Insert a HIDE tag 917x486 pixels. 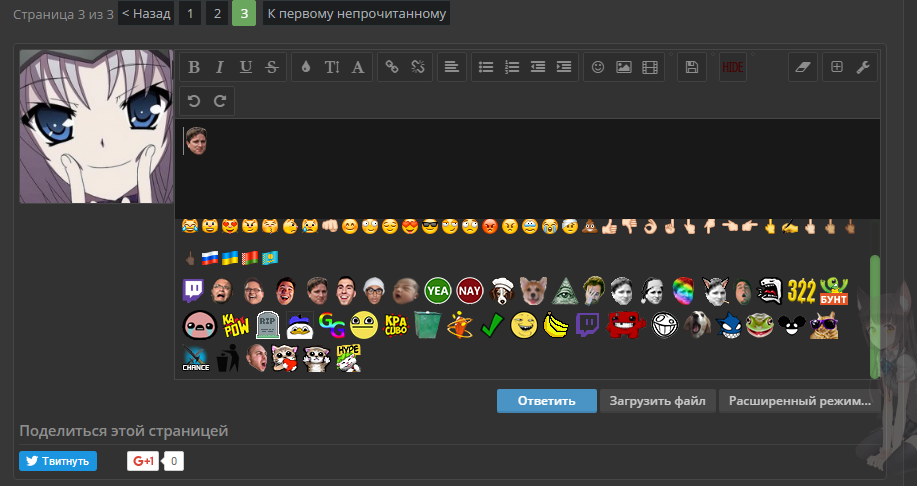click(x=733, y=67)
